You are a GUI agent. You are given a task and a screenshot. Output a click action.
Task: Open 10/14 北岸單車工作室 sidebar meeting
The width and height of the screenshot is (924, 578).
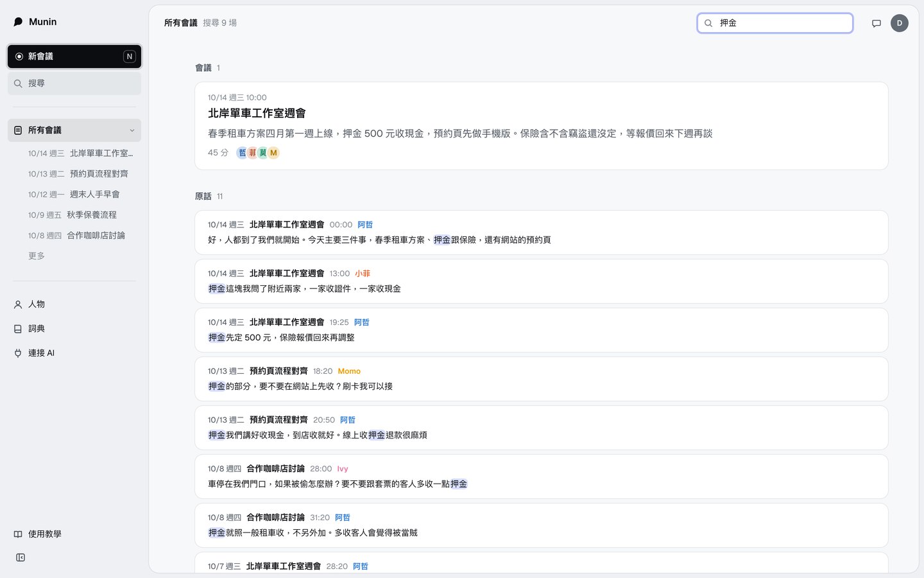81,153
